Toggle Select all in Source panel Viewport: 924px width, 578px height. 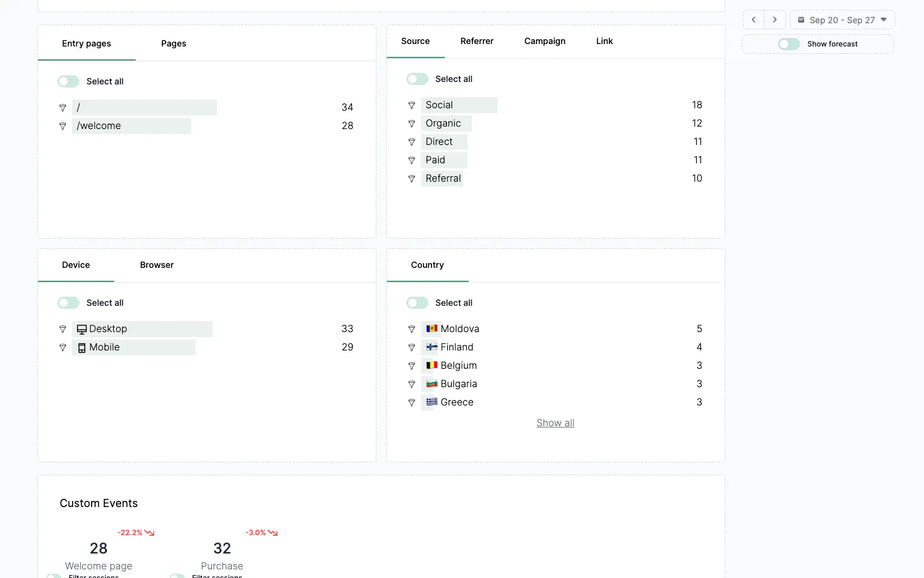[x=417, y=79]
